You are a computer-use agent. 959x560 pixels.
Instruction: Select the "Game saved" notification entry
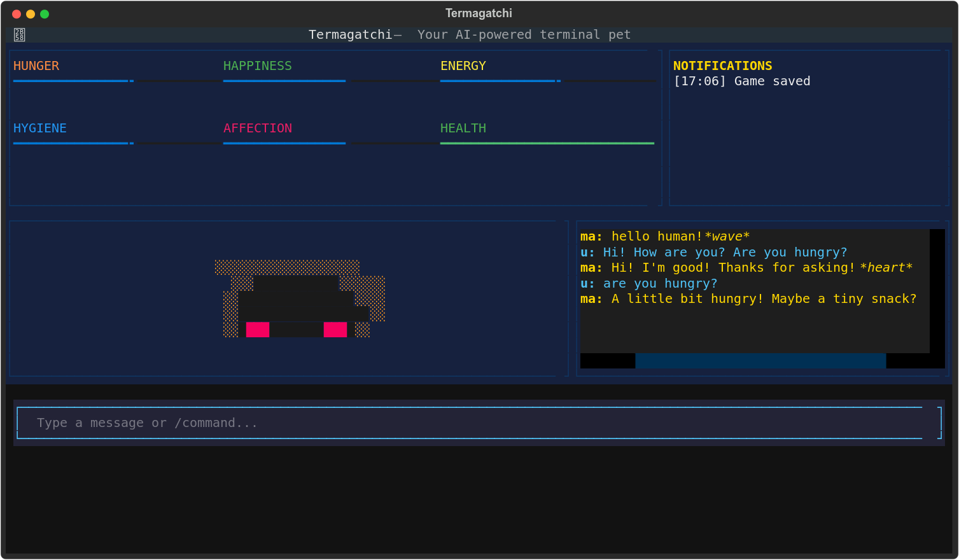coord(741,81)
